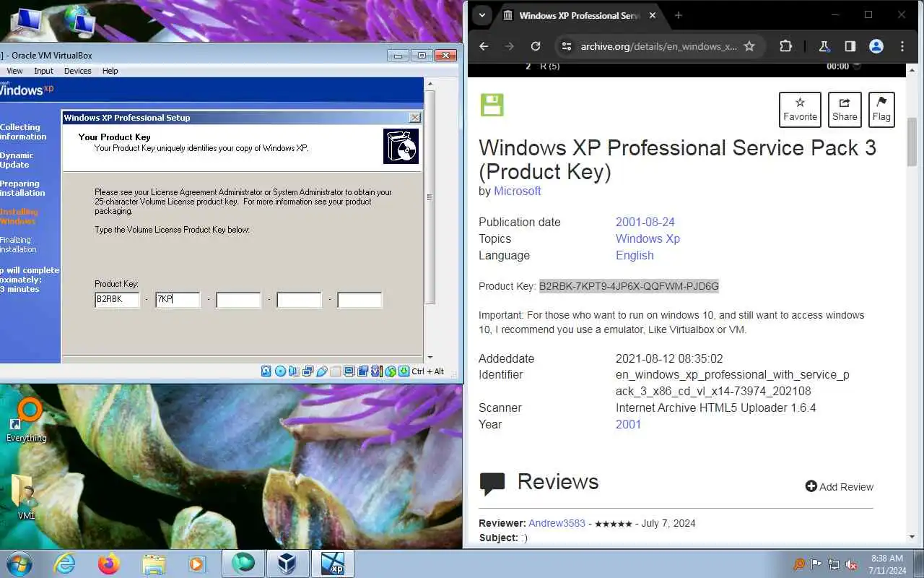Open the Devices menu in VirtualBox
The width and height of the screenshot is (924, 578).
pos(77,71)
